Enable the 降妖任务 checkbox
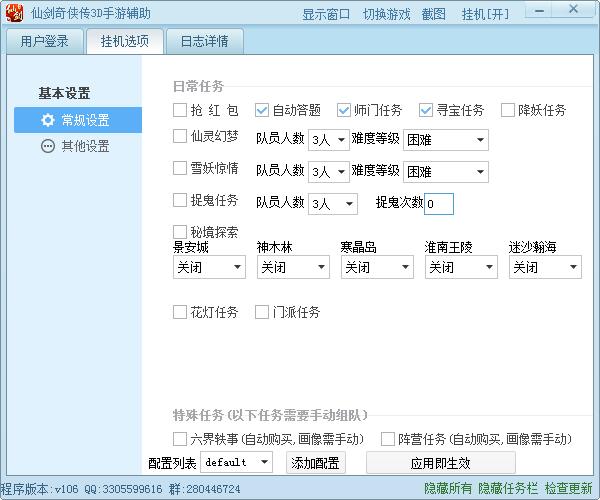 [507, 110]
